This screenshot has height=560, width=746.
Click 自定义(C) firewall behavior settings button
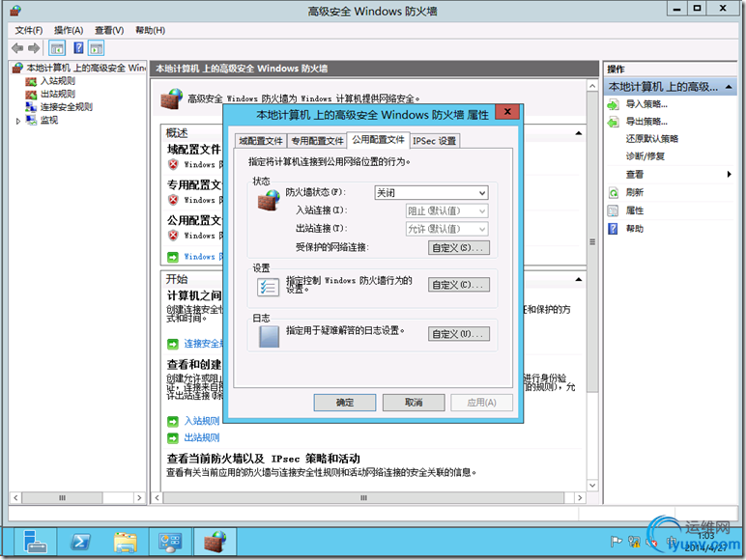(458, 285)
